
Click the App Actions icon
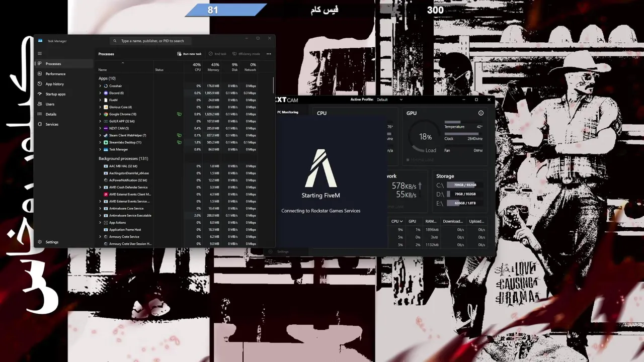(106, 222)
